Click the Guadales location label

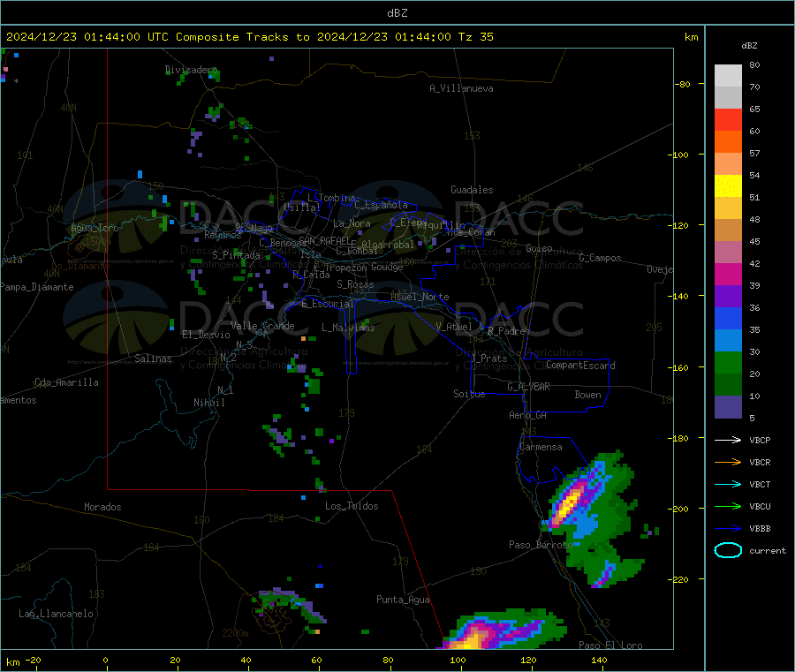[x=472, y=190]
